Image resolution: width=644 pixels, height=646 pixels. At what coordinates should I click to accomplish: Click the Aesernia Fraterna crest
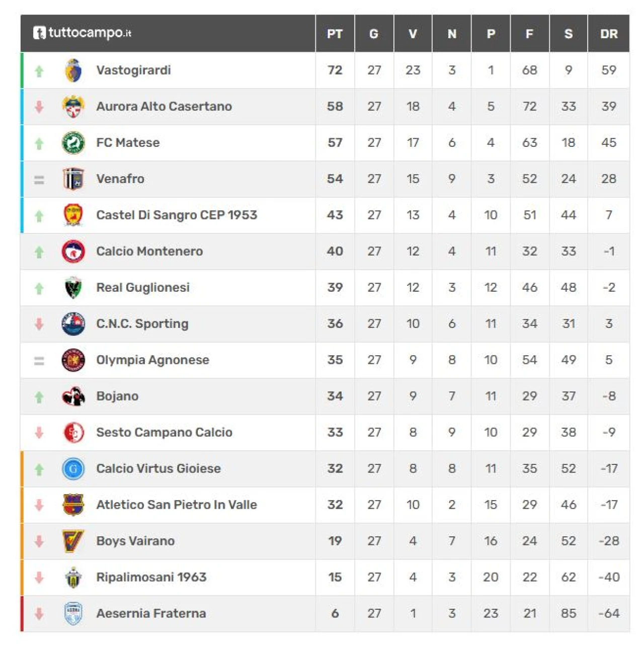pos(73,614)
